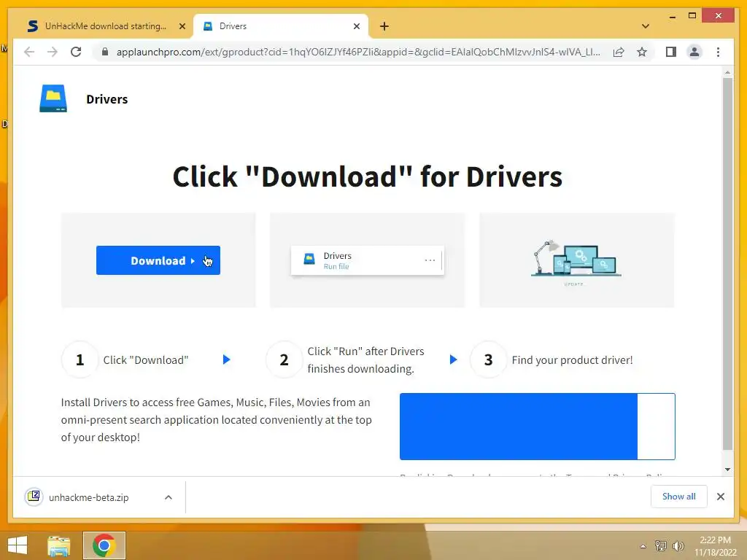Click the 'Install Drivers to access' paragraph
Image resolution: width=747 pixels, height=560 pixels.
pos(216,419)
